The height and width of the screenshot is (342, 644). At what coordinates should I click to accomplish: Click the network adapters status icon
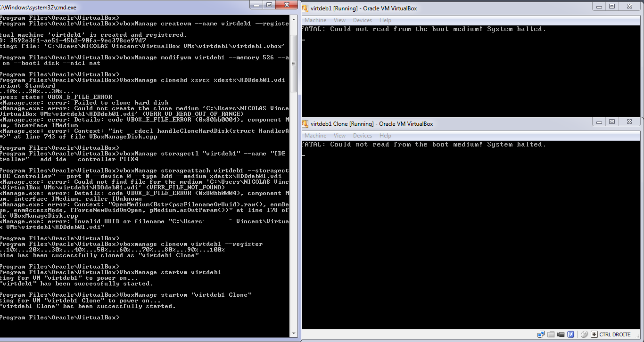coord(541,334)
